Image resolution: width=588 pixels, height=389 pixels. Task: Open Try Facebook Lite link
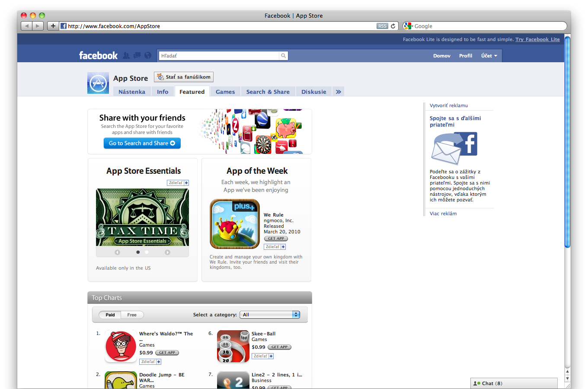click(x=537, y=39)
